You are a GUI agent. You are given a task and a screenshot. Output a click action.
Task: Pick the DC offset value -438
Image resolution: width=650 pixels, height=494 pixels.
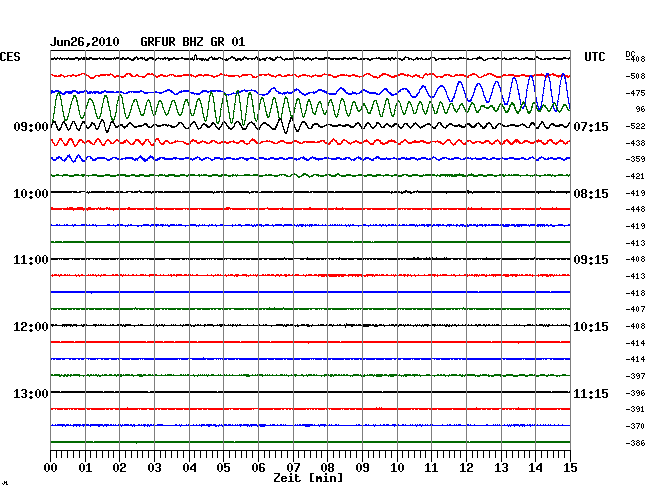click(635, 143)
